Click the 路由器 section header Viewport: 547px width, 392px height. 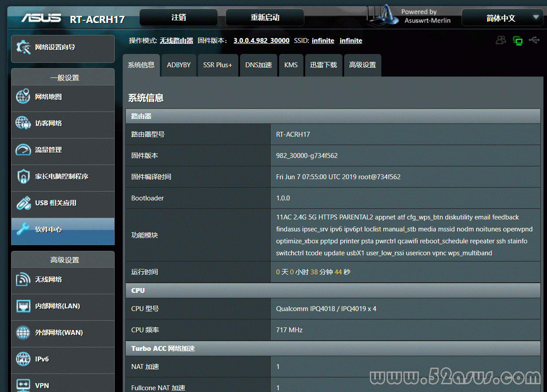(333, 116)
